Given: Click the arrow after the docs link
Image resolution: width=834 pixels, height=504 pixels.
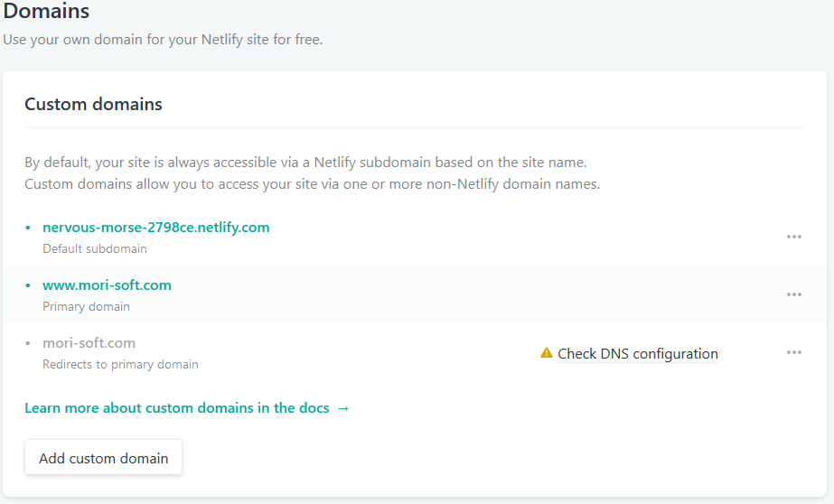Looking at the screenshot, I should coord(343,408).
